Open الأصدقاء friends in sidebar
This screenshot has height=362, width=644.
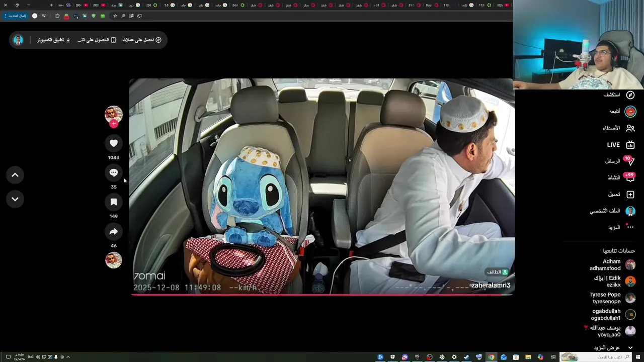[618, 128]
